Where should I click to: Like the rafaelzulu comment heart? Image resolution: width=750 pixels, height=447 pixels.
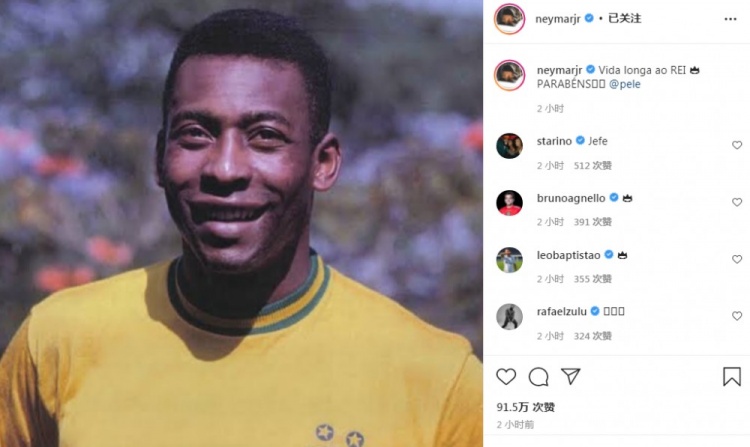737,316
